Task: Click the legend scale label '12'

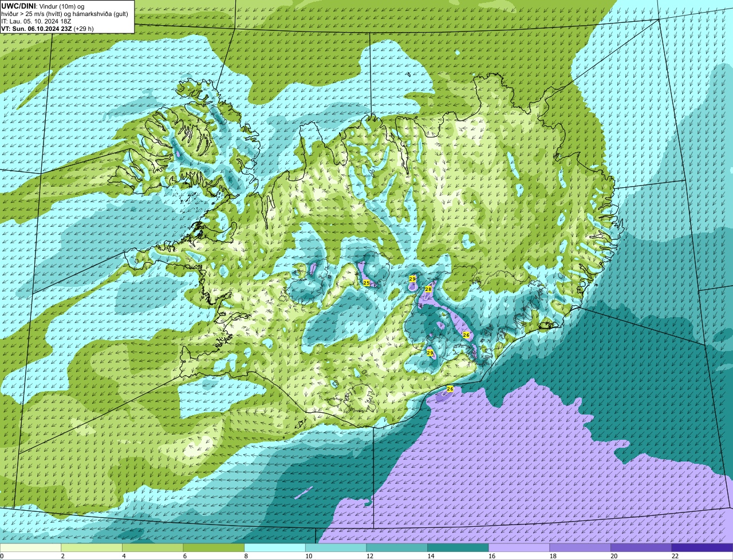Action: click(x=370, y=556)
